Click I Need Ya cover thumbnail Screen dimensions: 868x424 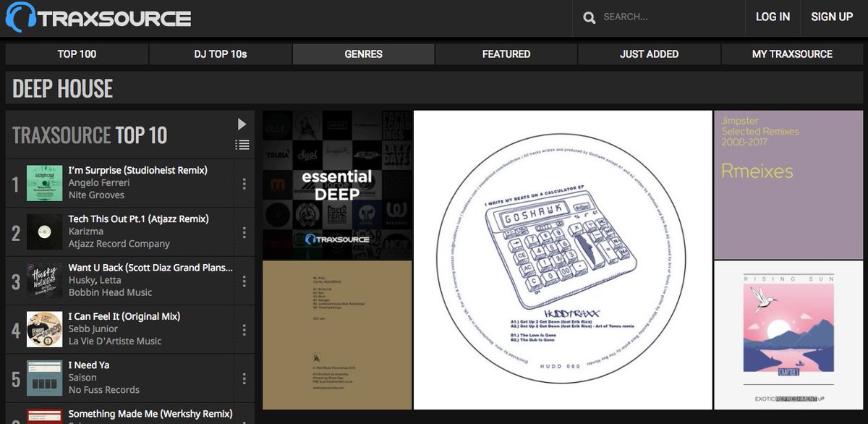point(44,378)
